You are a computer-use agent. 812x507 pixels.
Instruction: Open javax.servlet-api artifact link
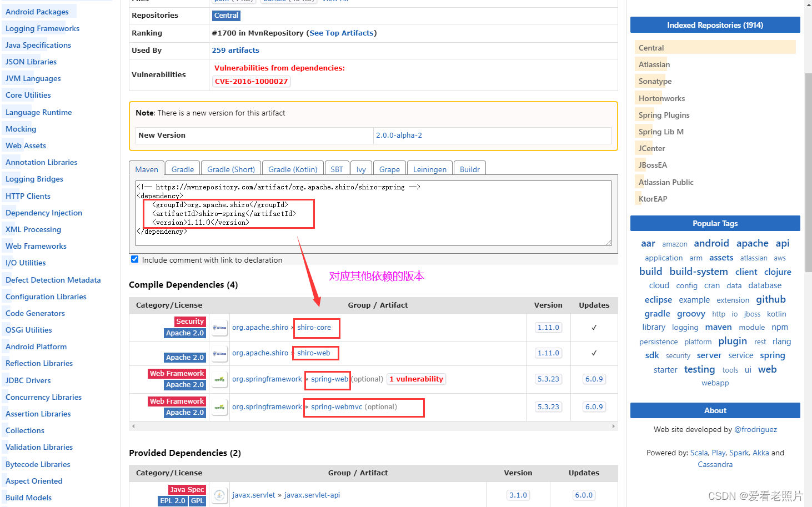(x=312, y=495)
